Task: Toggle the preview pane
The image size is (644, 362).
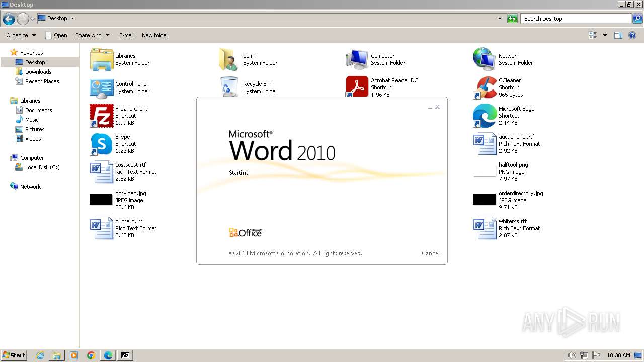Action: point(618,35)
